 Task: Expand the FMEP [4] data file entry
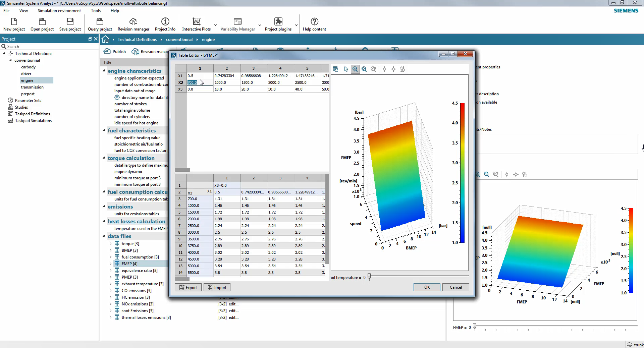[x=111, y=264]
